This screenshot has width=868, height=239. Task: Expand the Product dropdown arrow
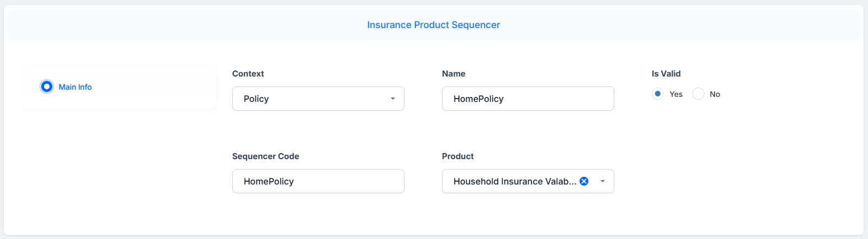(x=603, y=181)
